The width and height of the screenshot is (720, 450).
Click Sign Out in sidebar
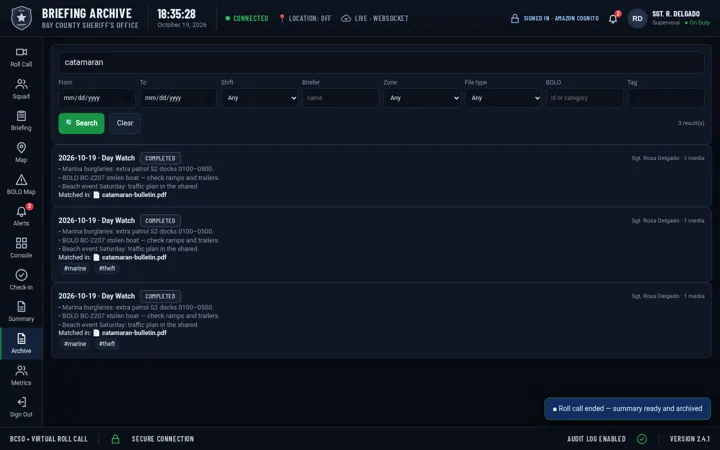tap(21, 407)
